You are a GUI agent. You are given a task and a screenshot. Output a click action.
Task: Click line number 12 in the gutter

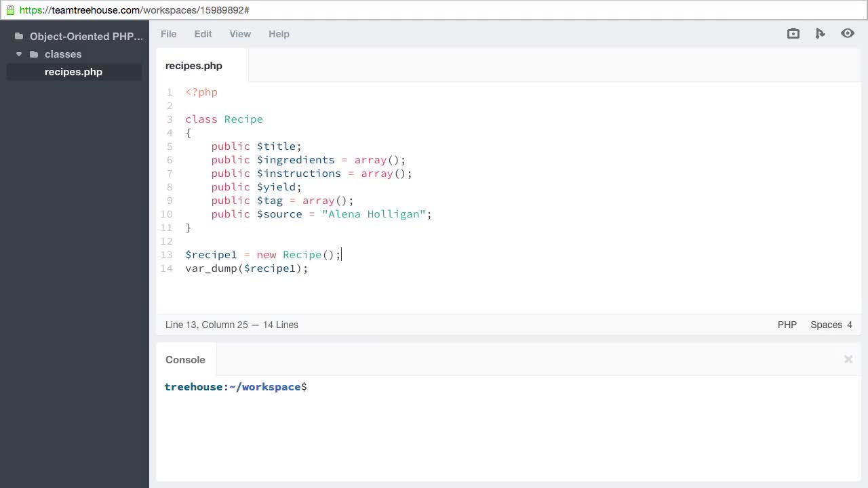[166, 241]
